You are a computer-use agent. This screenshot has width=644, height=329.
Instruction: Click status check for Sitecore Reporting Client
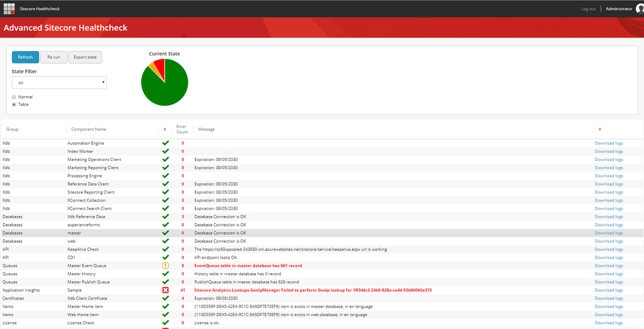point(165,192)
